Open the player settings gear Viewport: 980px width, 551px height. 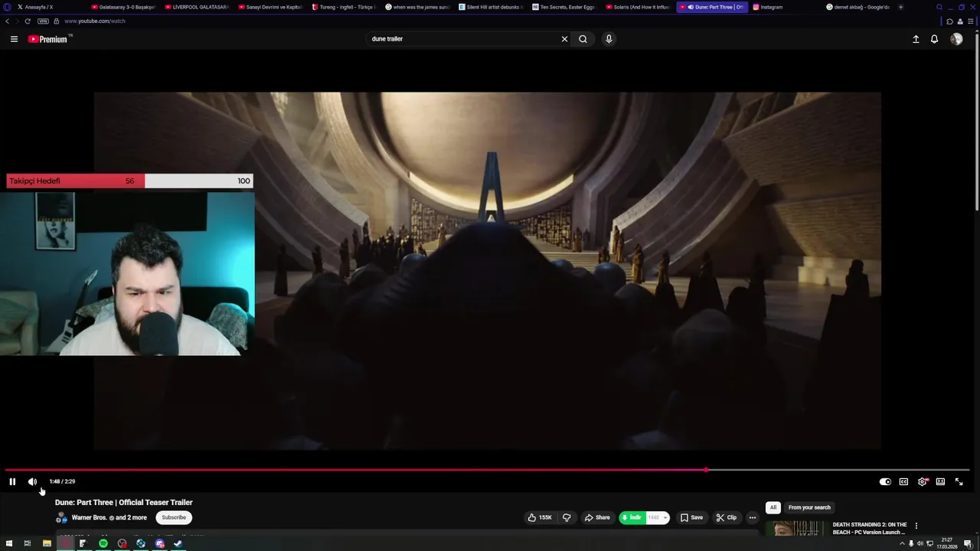pos(922,481)
